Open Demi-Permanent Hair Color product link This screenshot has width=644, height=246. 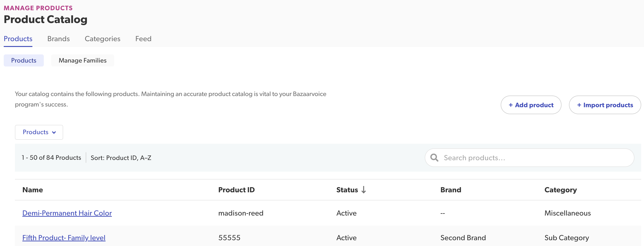(x=67, y=213)
